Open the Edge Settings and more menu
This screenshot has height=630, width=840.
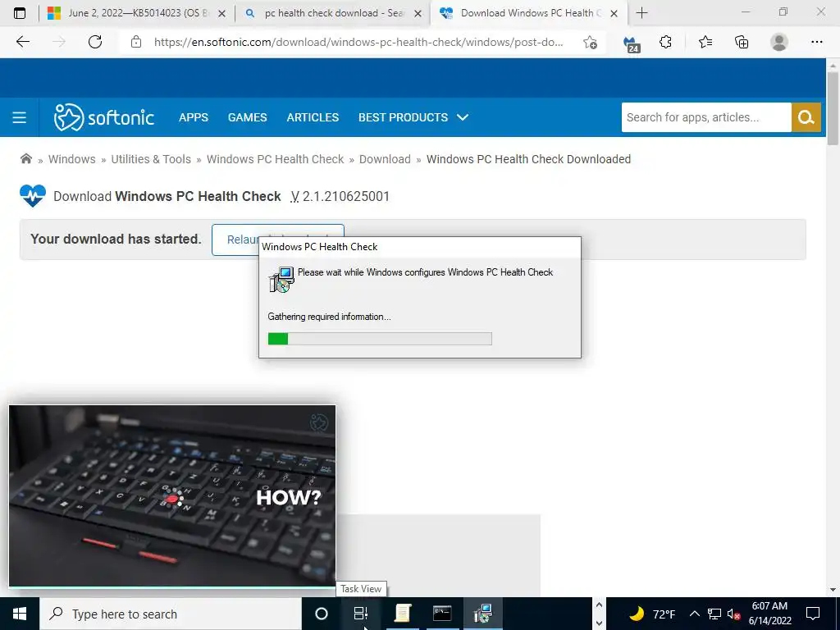coord(816,42)
